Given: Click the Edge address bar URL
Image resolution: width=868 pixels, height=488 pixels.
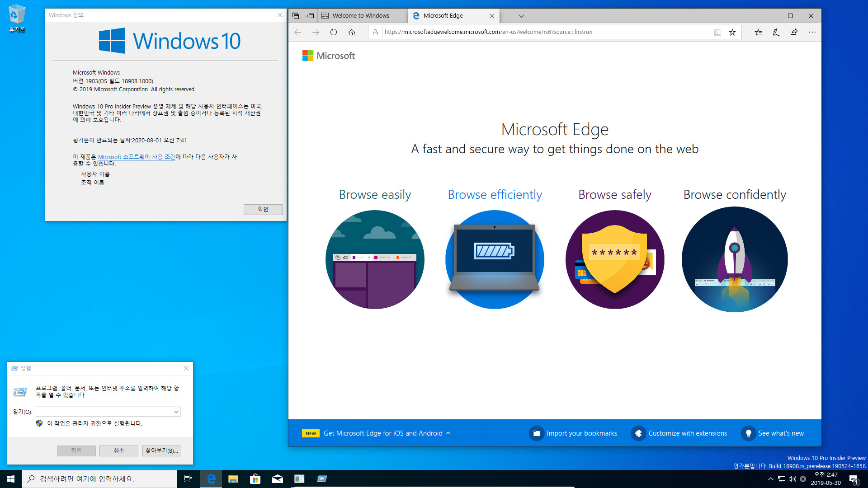Looking at the screenshot, I should click(488, 32).
